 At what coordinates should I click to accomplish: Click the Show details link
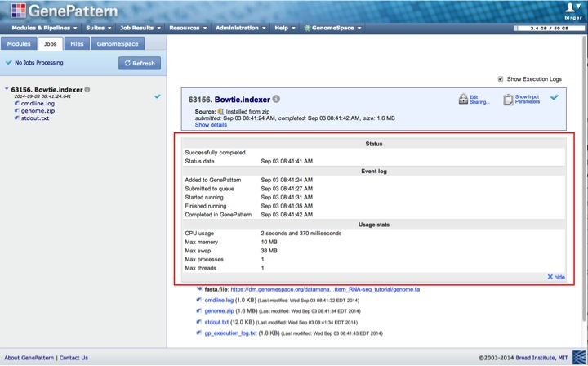pyautogui.click(x=211, y=124)
